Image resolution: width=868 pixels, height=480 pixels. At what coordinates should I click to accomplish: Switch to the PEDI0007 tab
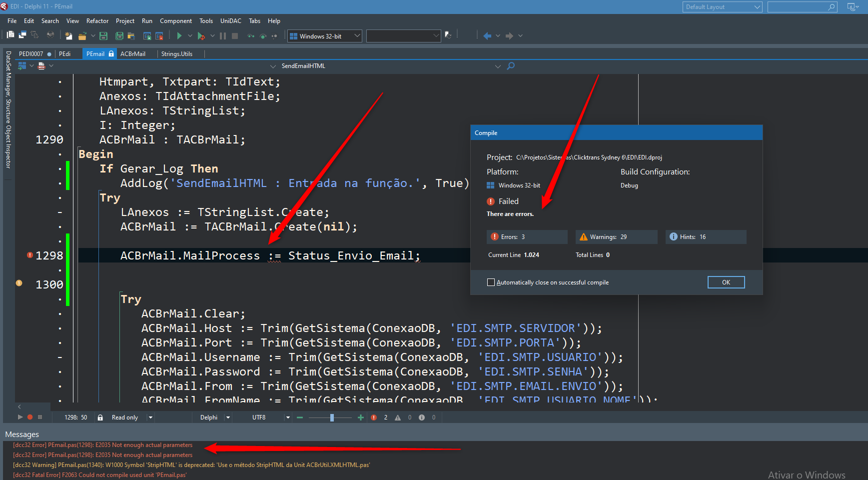[35, 54]
